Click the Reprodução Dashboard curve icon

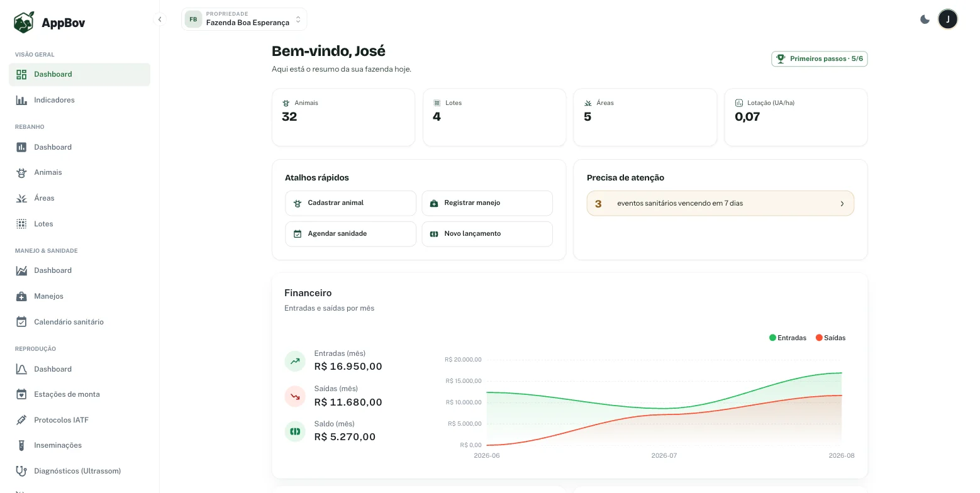click(21, 369)
